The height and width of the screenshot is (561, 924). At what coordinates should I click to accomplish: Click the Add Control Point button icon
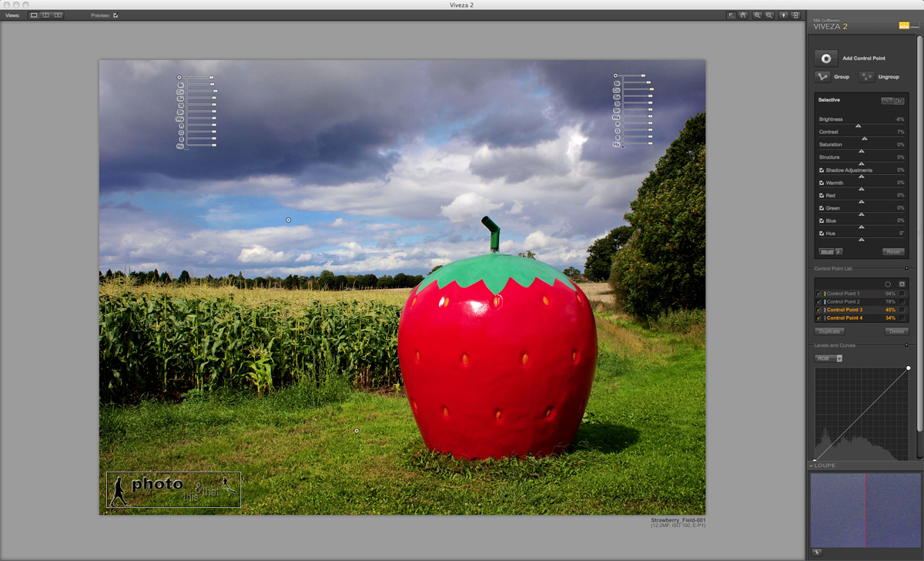click(x=826, y=59)
